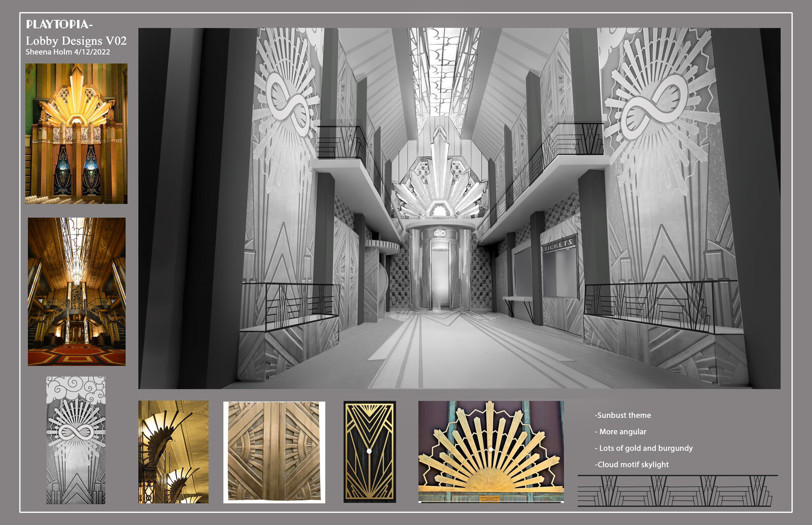Open the gold art deco lobby staircase photo
The height and width of the screenshot is (525, 812).
pyautogui.click(x=77, y=292)
